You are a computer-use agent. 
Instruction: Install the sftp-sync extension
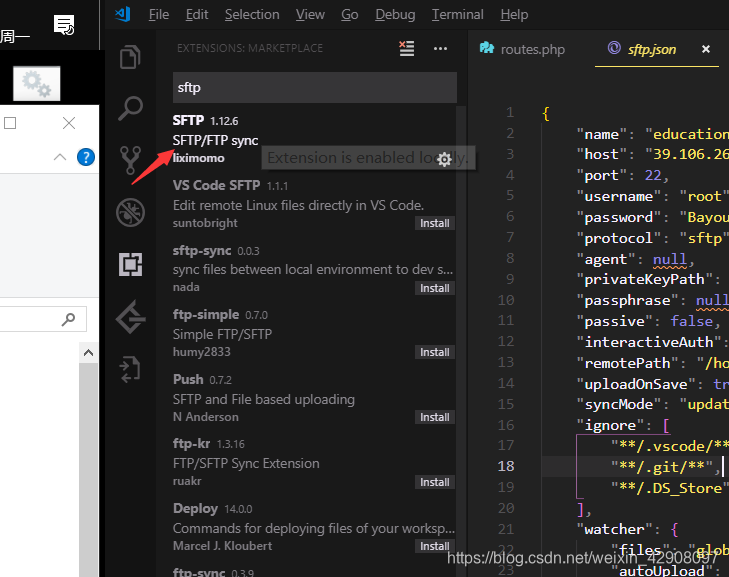click(x=435, y=288)
